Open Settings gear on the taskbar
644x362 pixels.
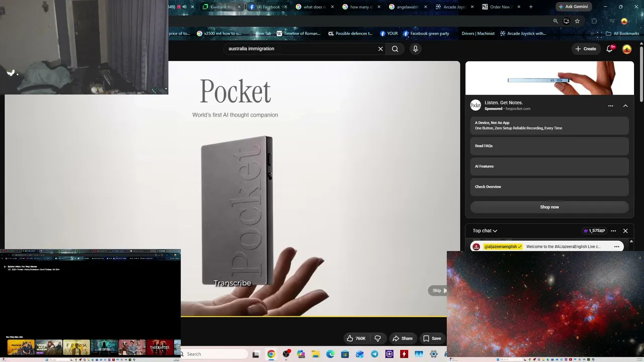point(434,354)
